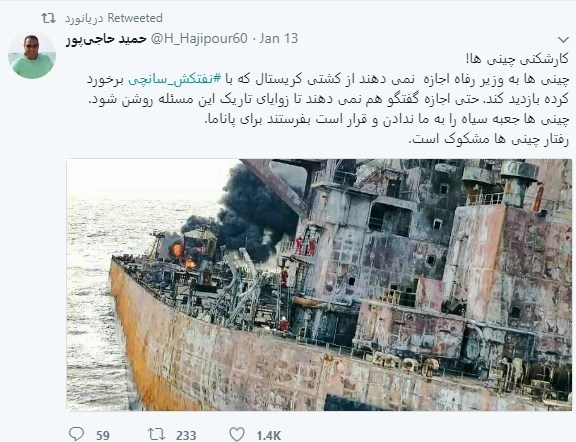Open the Jan 13 timestamp link
The image size is (576, 442).
pos(279,38)
